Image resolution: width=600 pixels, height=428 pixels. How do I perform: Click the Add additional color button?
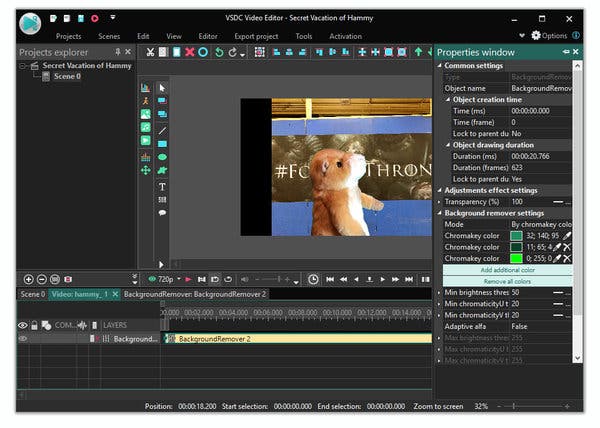pyautogui.click(x=507, y=270)
